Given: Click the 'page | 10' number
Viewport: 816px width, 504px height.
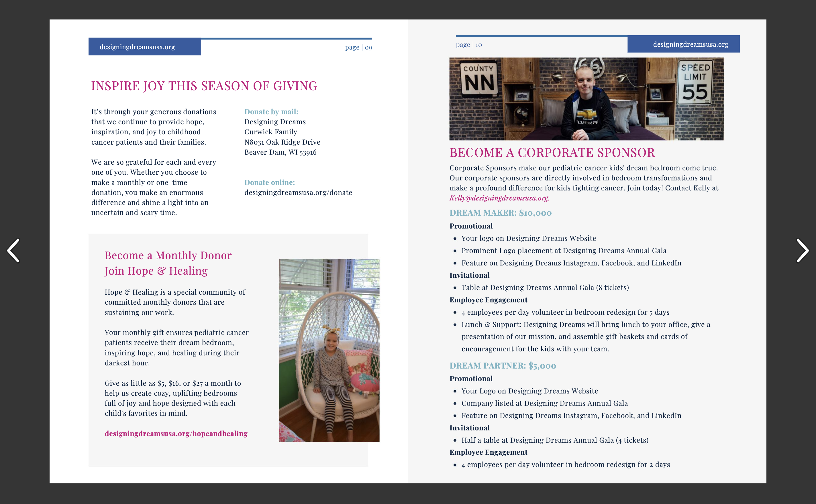Looking at the screenshot, I should click(x=469, y=45).
